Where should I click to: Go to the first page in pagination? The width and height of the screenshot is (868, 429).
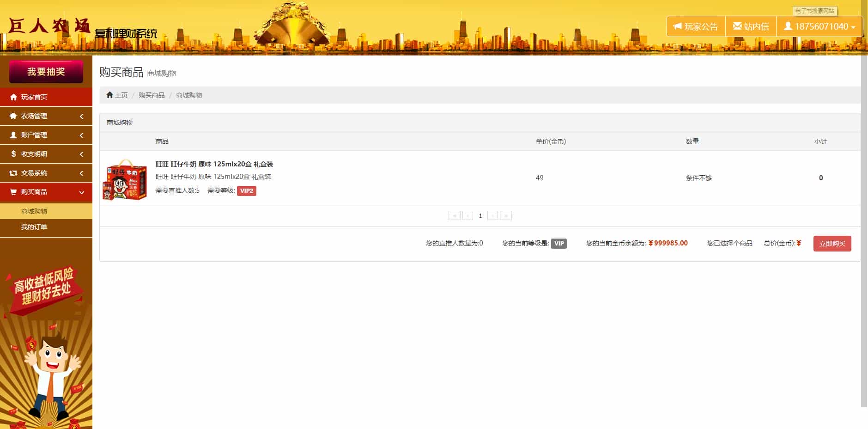pyautogui.click(x=455, y=215)
